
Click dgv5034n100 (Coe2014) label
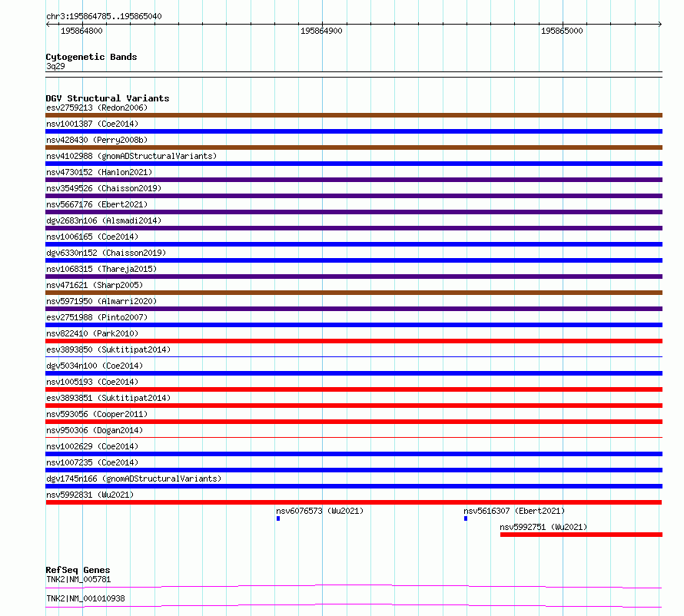click(x=95, y=366)
